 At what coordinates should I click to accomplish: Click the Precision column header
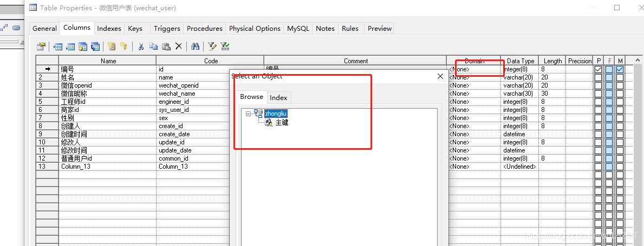click(x=580, y=61)
